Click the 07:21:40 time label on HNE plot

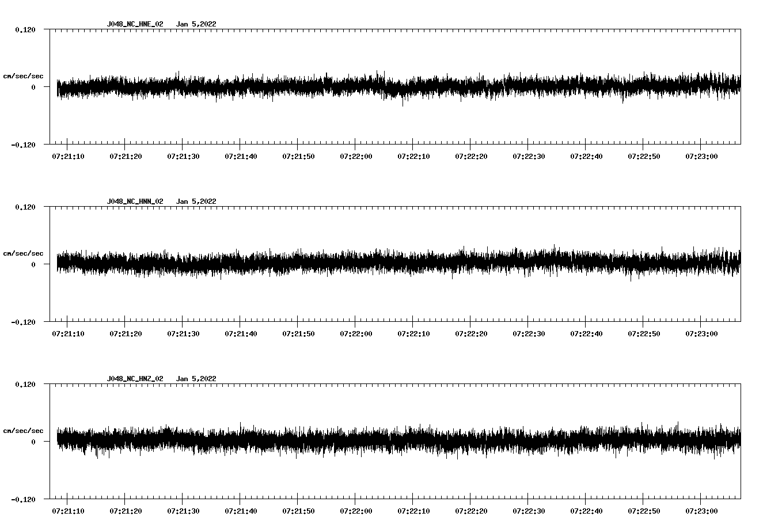(241, 156)
